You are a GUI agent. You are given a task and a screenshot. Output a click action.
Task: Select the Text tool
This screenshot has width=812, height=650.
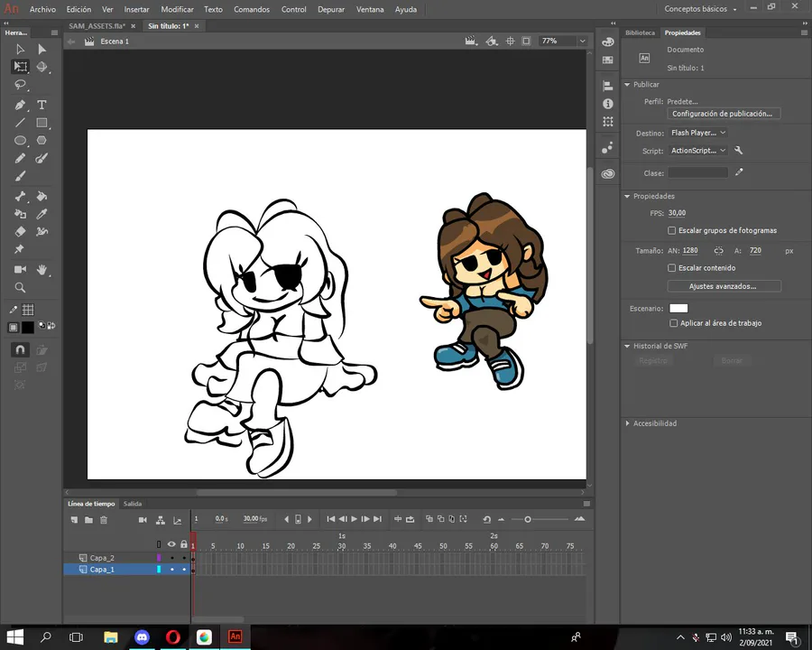(x=42, y=106)
